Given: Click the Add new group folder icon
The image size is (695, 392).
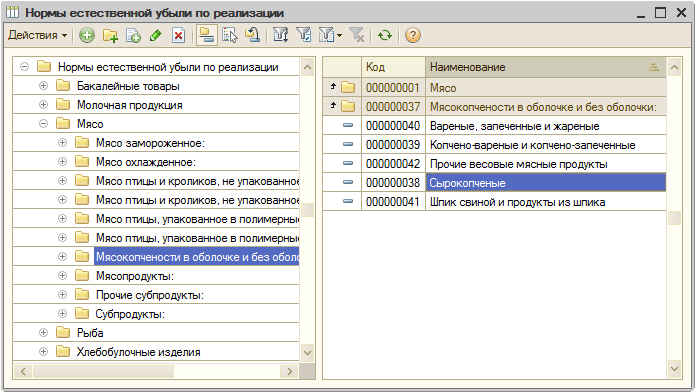Looking at the screenshot, I should 110,35.
